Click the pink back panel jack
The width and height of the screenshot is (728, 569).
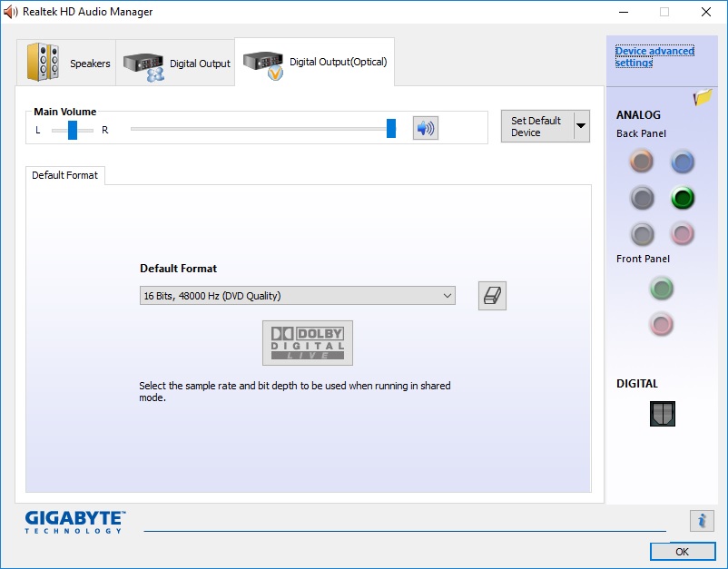pos(683,234)
